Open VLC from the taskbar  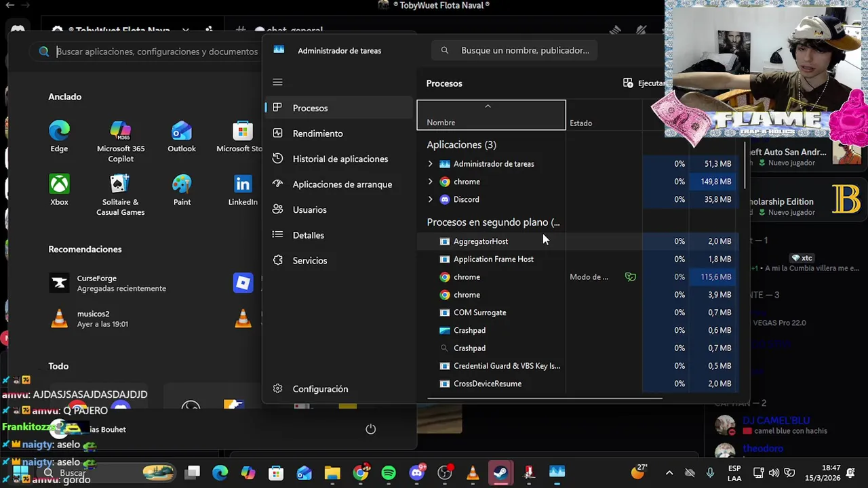coord(473,472)
